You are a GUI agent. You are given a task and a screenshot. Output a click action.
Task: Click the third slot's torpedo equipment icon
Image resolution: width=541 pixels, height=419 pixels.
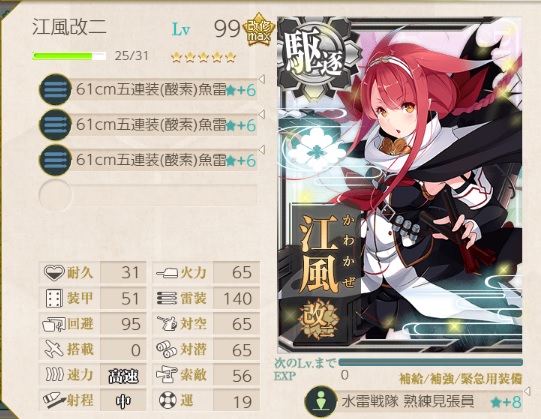coord(55,160)
